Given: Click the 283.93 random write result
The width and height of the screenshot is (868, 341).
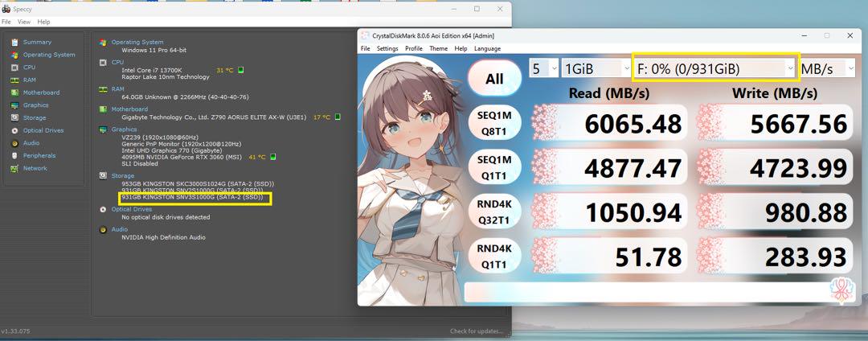Looking at the screenshot, I should [775, 257].
